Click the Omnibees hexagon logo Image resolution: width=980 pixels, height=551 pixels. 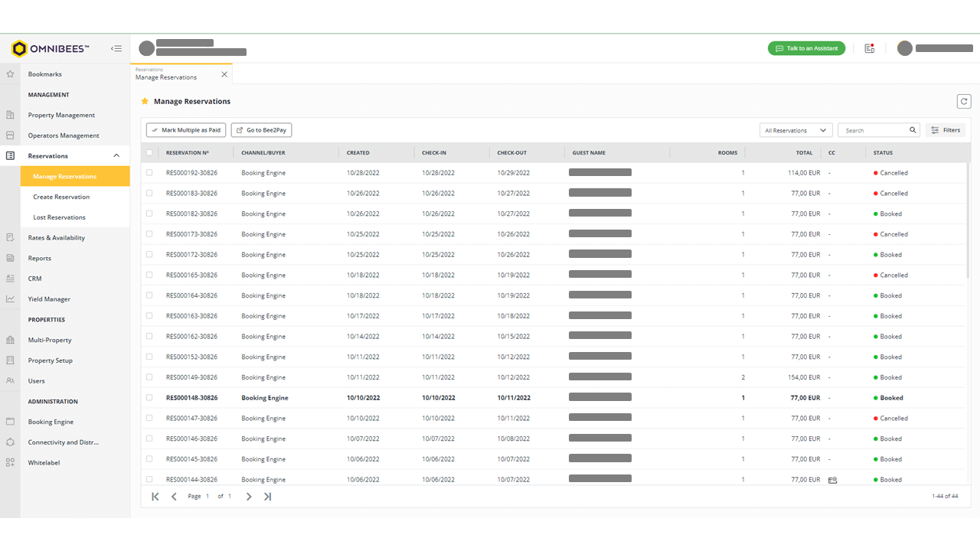[x=19, y=49]
